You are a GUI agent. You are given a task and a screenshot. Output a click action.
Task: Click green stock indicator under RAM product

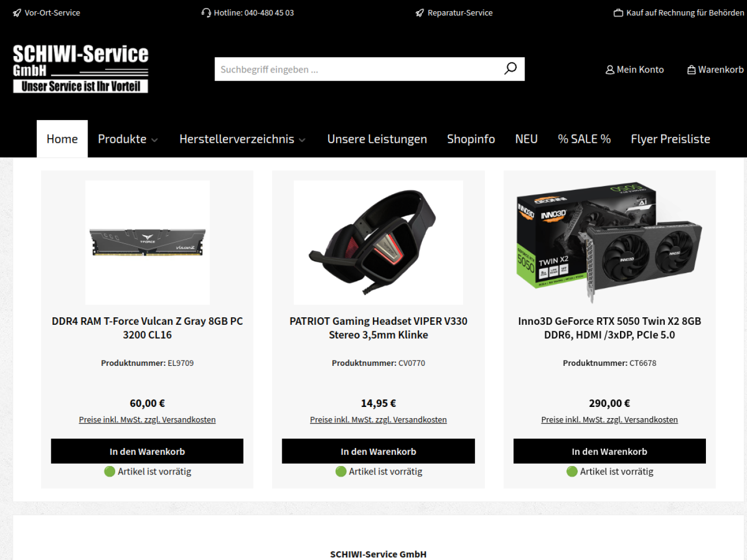click(109, 471)
